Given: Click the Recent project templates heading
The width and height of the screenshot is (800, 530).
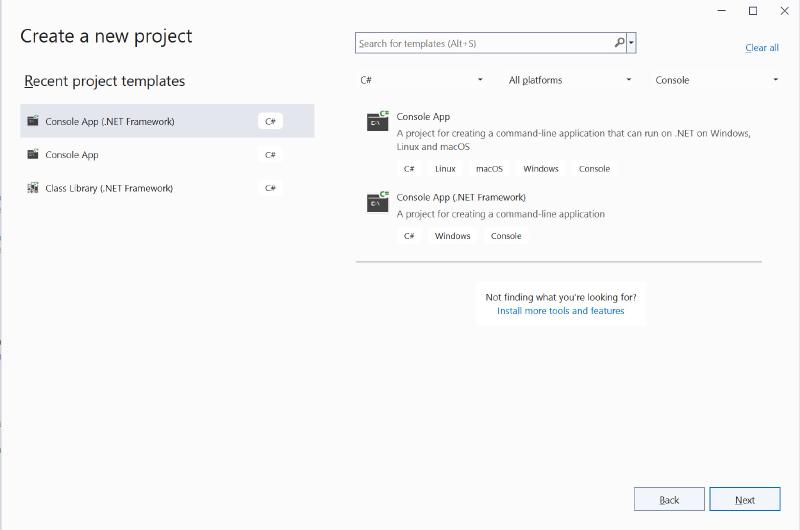Looking at the screenshot, I should (x=105, y=81).
